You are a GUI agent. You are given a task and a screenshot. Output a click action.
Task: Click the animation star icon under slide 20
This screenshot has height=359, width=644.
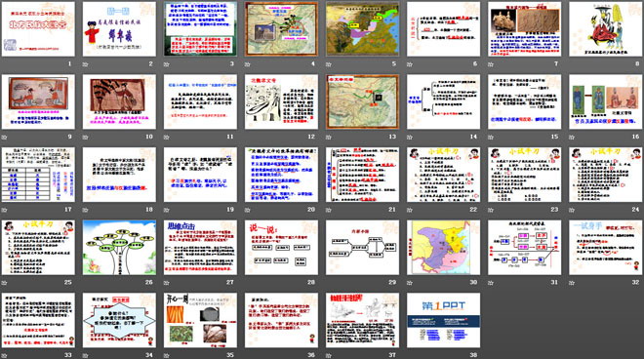pos(248,210)
